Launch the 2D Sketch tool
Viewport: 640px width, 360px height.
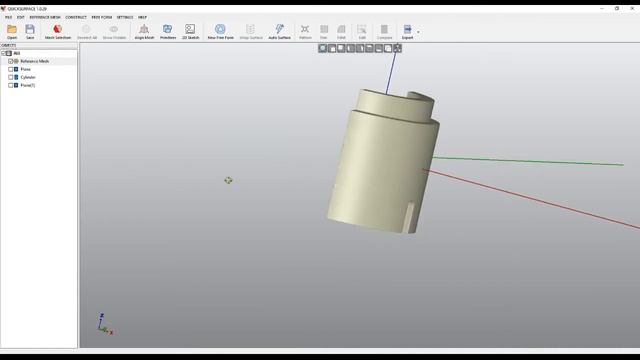coord(190,31)
